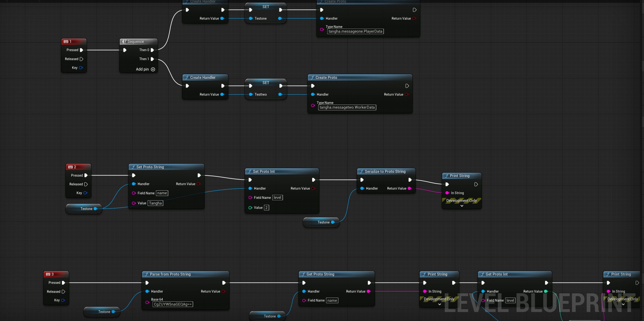Edit Field Name 'level' in Set Proto Int
Image resolution: width=644 pixels, height=321 pixels.
pos(277,198)
